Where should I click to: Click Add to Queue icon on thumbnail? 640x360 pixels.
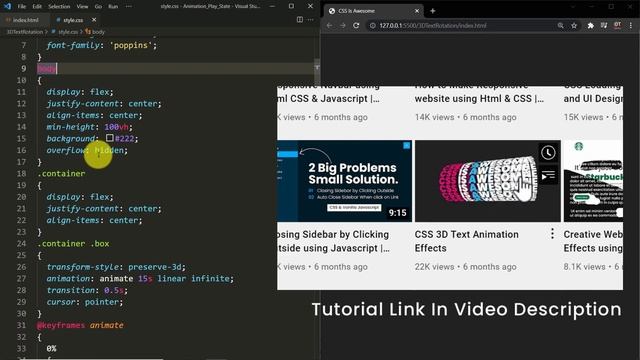pyautogui.click(x=548, y=176)
